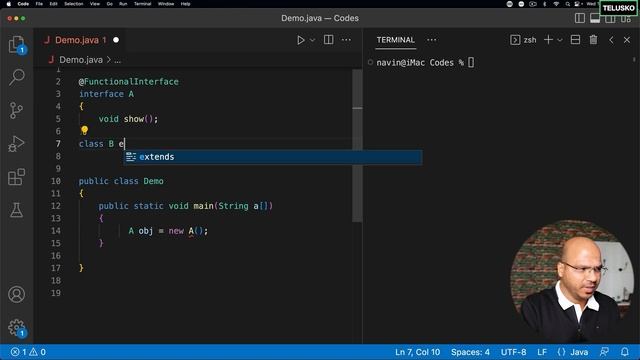Toggle the bottom panel layout icon

pyautogui.click(x=595, y=18)
